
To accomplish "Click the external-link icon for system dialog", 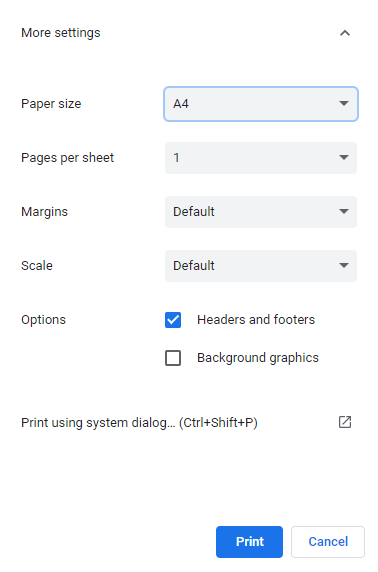I will 345,422.
